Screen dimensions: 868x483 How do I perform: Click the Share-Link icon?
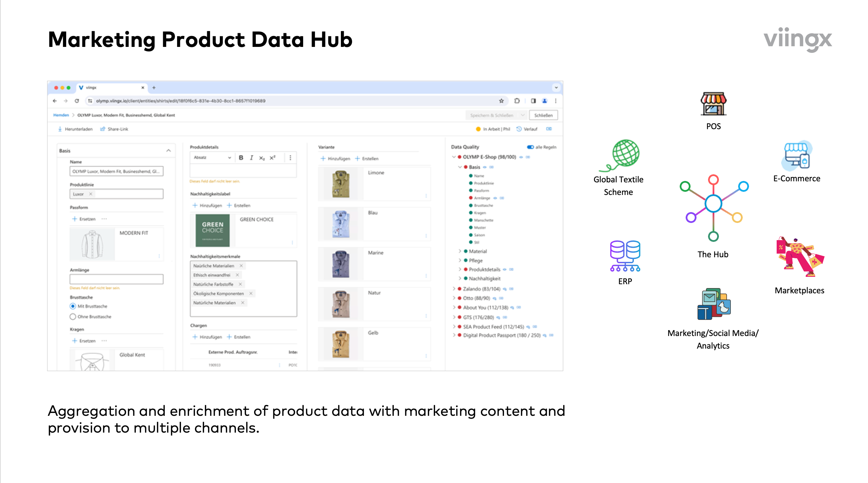click(103, 129)
